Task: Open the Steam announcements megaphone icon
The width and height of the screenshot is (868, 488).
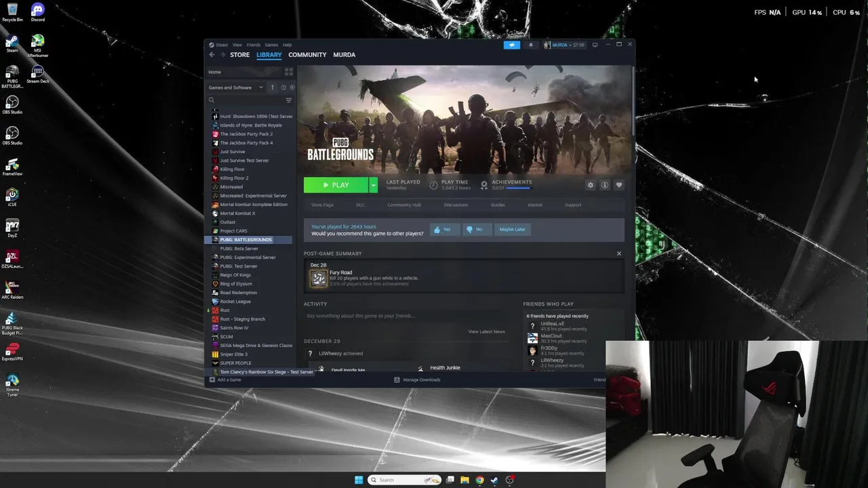Action: pyautogui.click(x=511, y=45)
